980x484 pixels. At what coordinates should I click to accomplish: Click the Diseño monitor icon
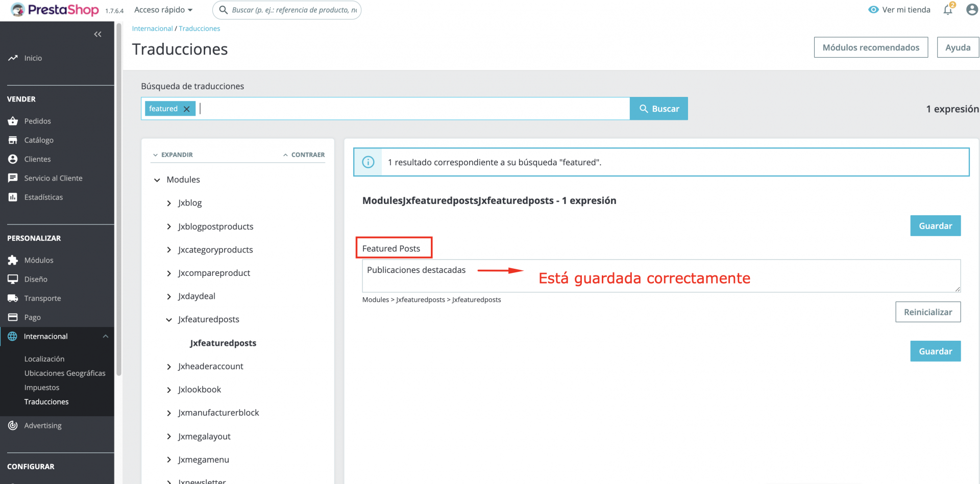[13, 279]
